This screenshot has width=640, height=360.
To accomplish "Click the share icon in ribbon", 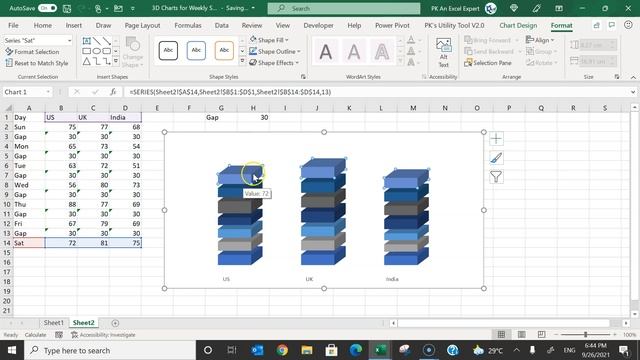I will pos(597,25).
